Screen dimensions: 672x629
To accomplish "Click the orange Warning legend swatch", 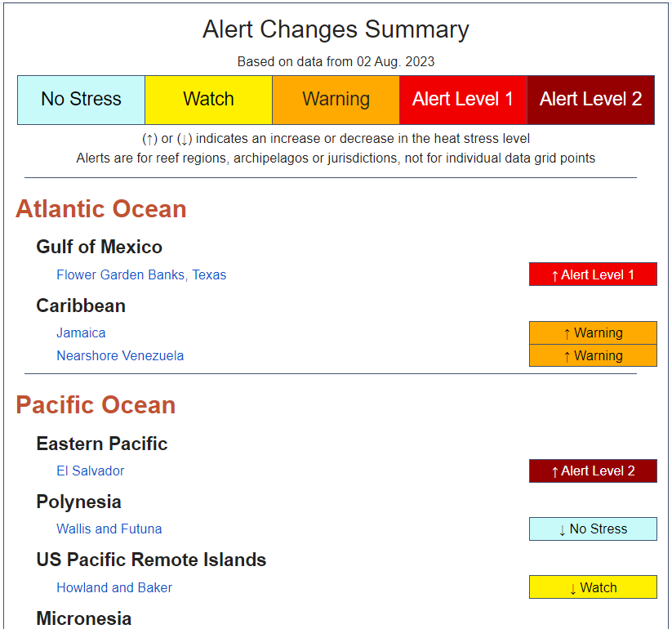I will coord(336,100).
